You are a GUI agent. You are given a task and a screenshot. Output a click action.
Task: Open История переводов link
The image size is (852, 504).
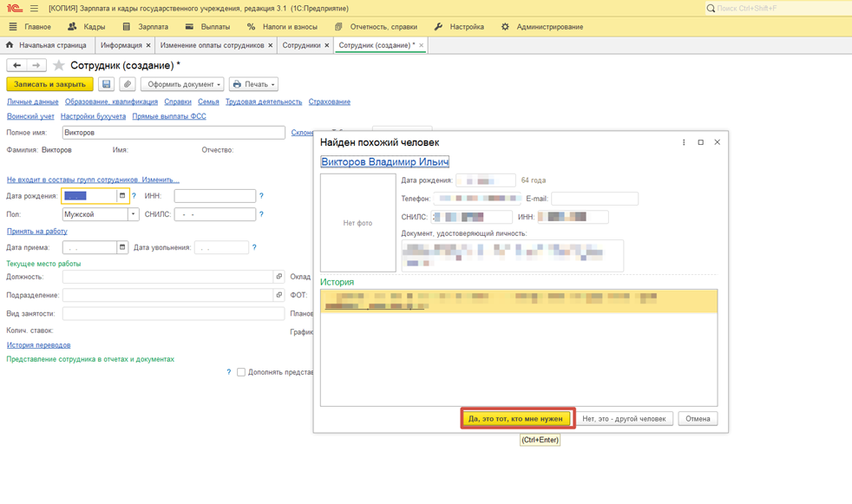pos(38,345)
